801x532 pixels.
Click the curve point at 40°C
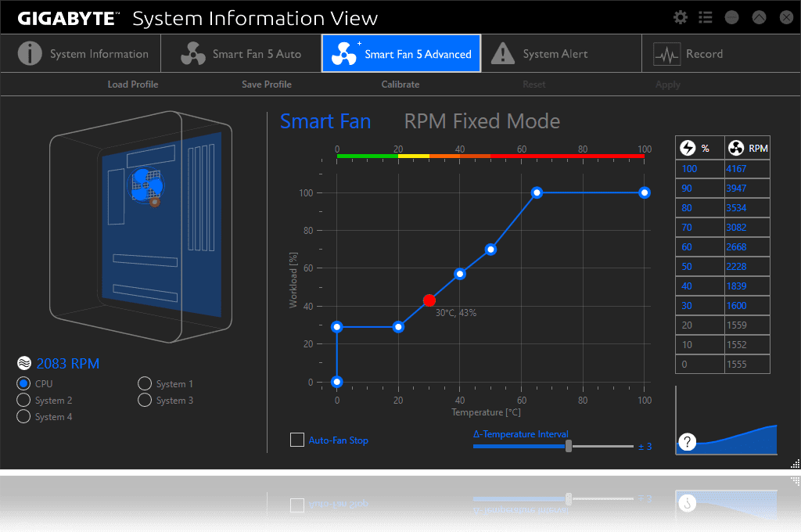click(460, 274)
